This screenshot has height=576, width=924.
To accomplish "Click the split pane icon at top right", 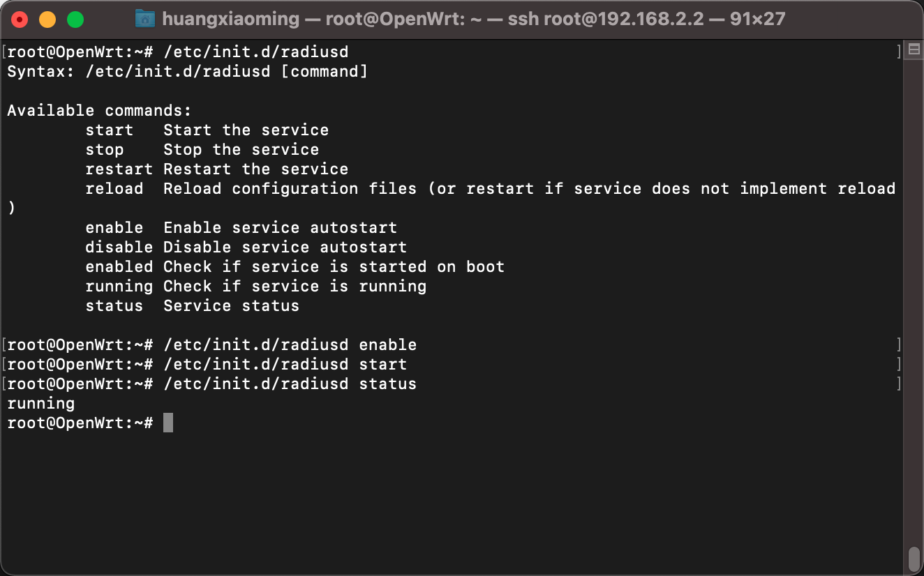I will tap(913, 50).
